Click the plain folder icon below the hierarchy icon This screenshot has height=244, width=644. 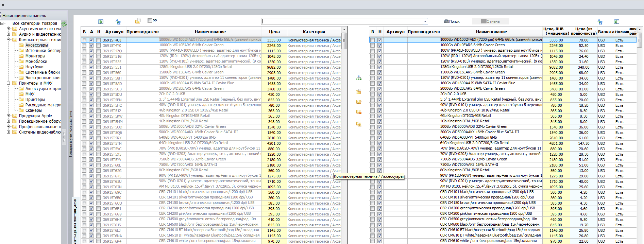[358, 91]
